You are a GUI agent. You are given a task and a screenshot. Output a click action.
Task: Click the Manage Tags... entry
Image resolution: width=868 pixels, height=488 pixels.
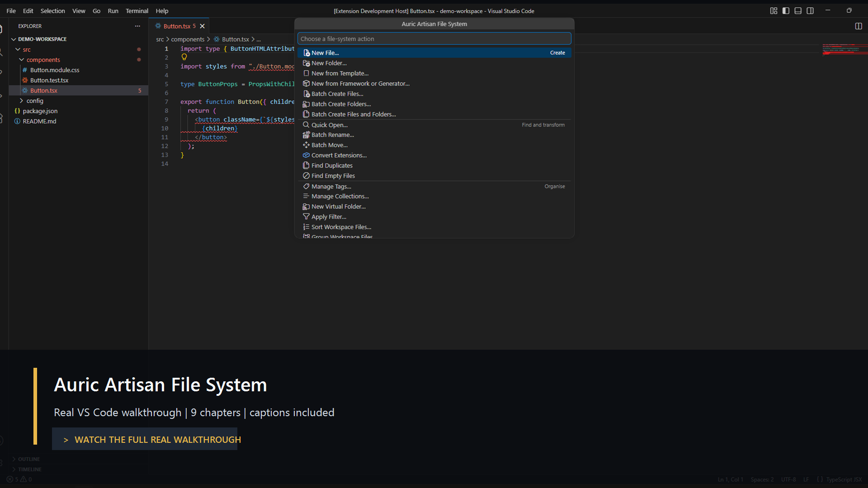434,186
